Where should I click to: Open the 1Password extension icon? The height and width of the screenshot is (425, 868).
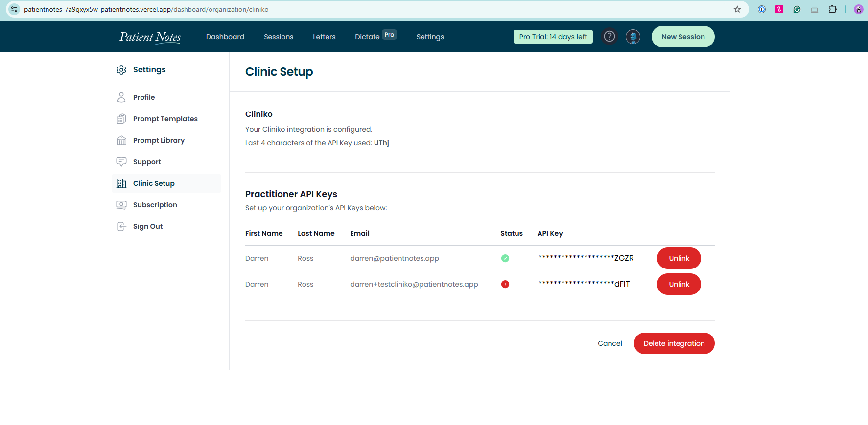pos(762,9)
